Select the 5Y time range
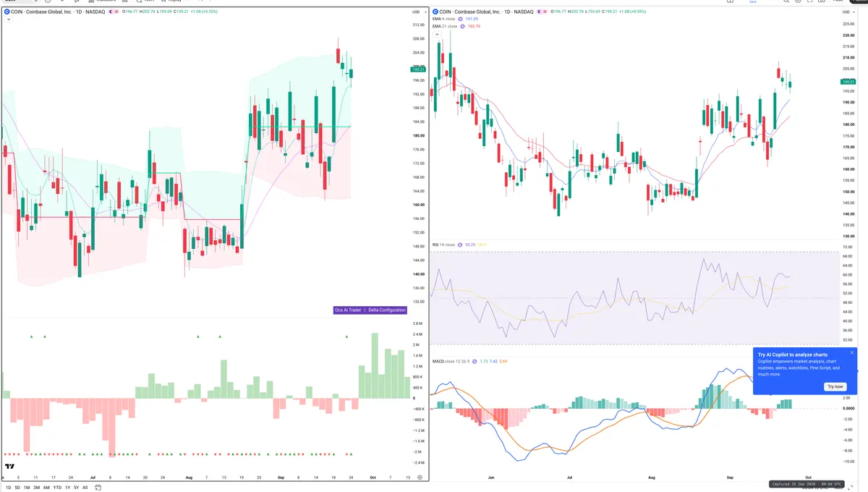868x492 pixels. click(x=76, y=488)
